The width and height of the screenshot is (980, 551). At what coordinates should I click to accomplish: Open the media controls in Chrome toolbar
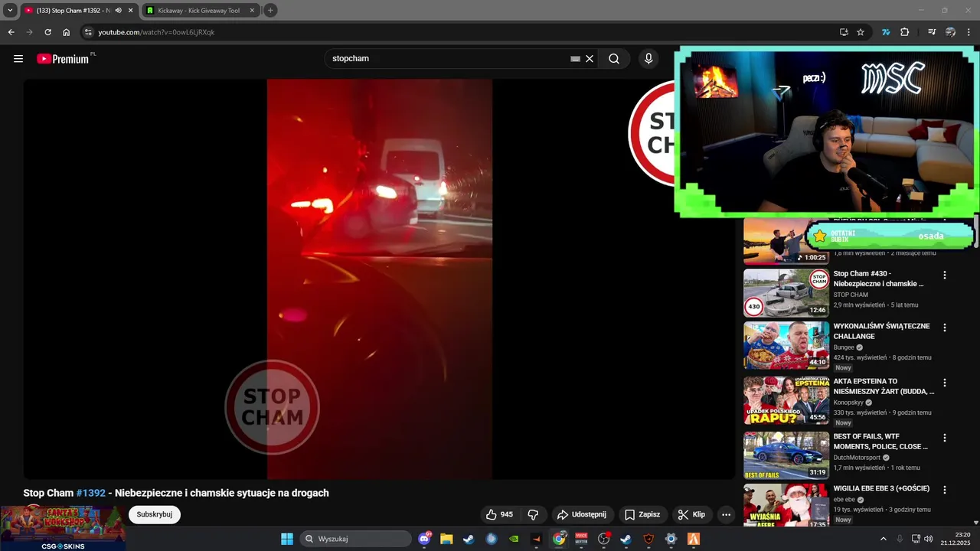coord(932,32)
